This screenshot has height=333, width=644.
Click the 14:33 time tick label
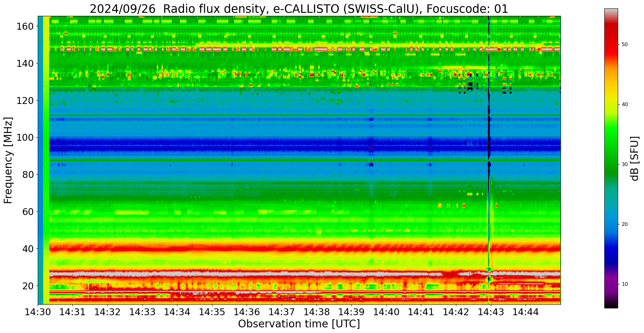(143, 312)
